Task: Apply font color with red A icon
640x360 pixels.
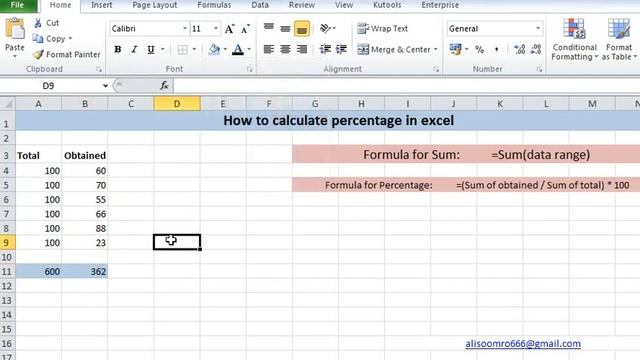Action: click(x=238, y=49)
